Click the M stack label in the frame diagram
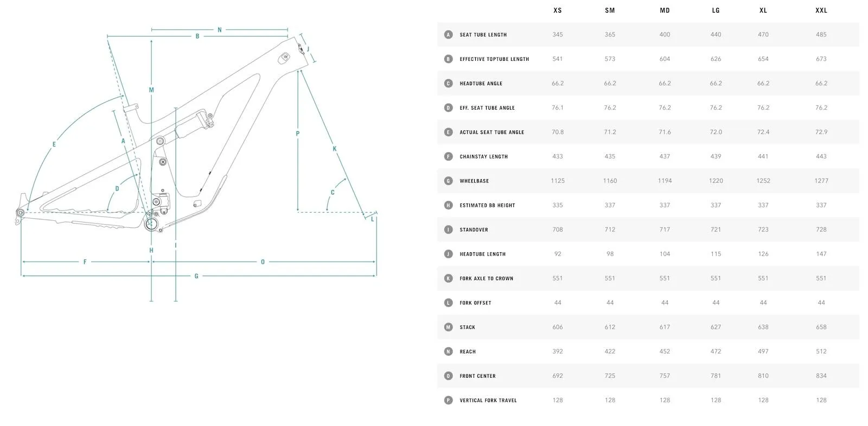Image resolution: width=868 pixels, height=426 pixels. pyautogui.click(x=151, y=90)
